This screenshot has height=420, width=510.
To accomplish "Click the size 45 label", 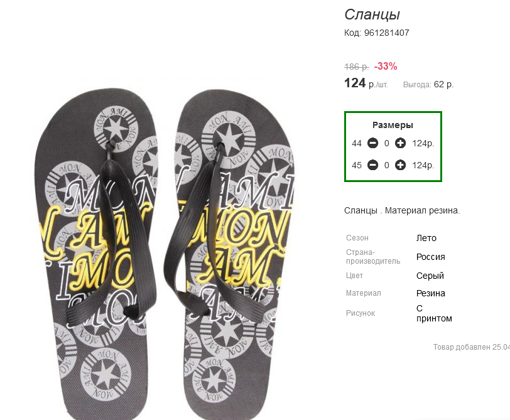I will pyautogui.click(x=357, y=166).
